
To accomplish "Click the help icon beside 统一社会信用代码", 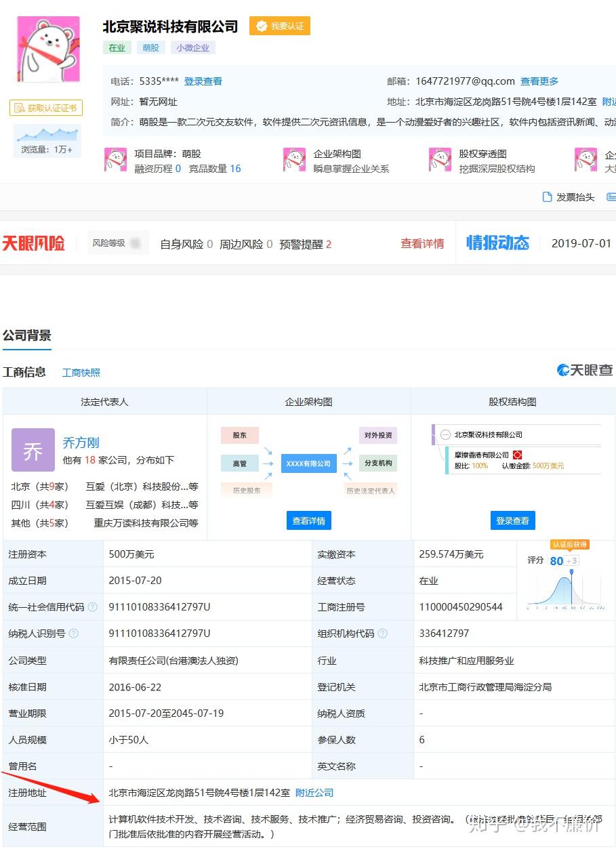I will pyautogui.click(x=93, y=607).
